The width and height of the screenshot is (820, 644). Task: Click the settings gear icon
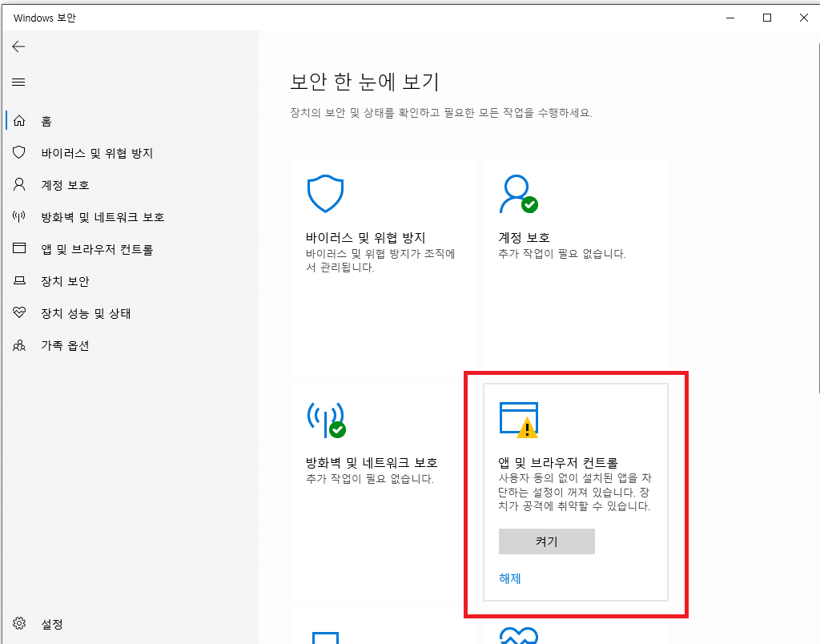pos(19,623)
